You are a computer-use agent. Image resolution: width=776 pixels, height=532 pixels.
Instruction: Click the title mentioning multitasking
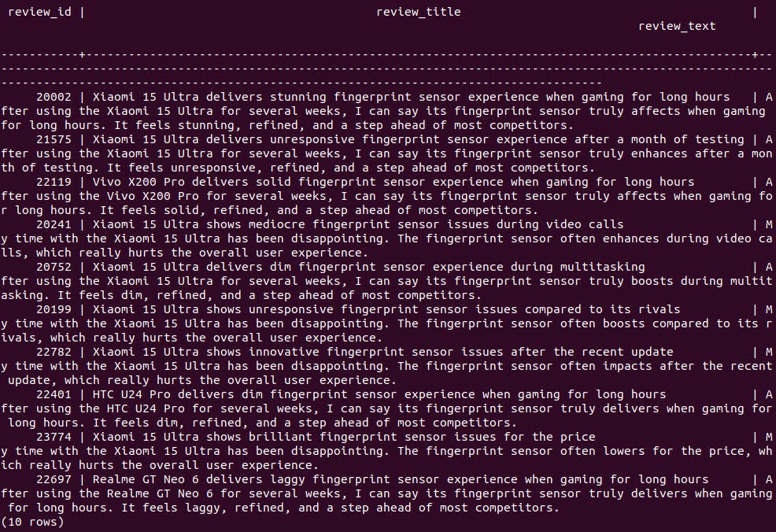tap(368, 267)
